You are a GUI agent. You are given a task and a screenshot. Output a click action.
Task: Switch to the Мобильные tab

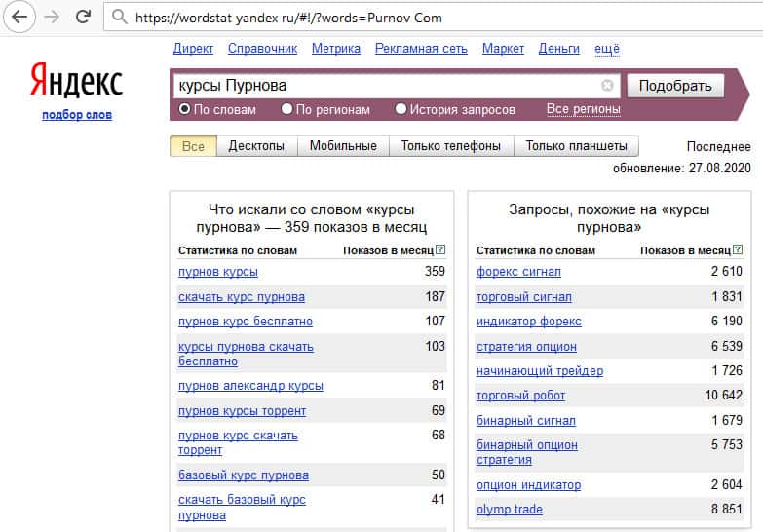point(343,146)
